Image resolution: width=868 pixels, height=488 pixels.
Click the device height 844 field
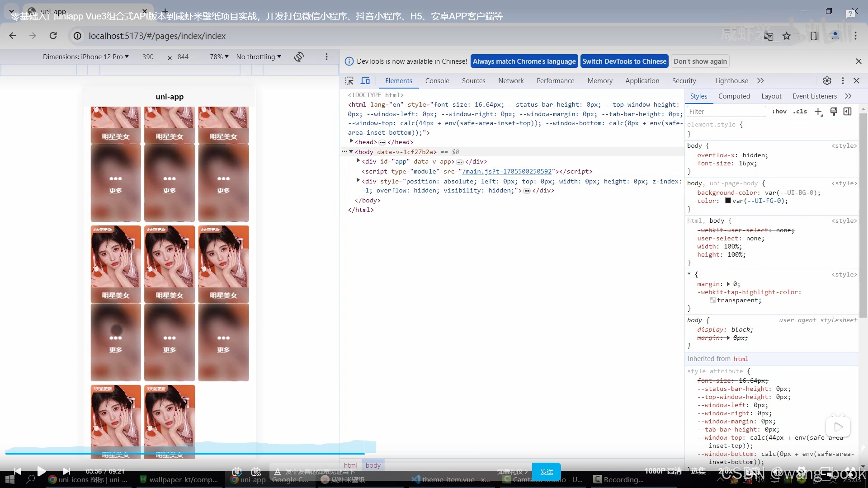click(183, 56)
